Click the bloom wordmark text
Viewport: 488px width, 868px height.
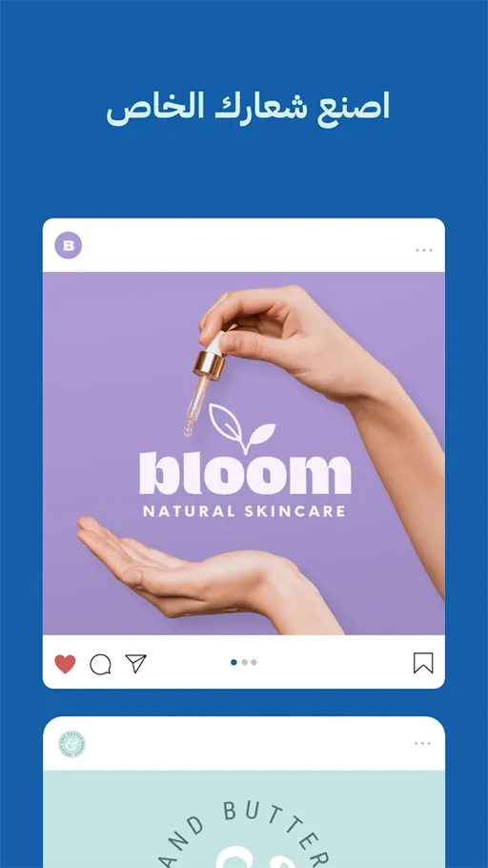click(x=245, y=474)
